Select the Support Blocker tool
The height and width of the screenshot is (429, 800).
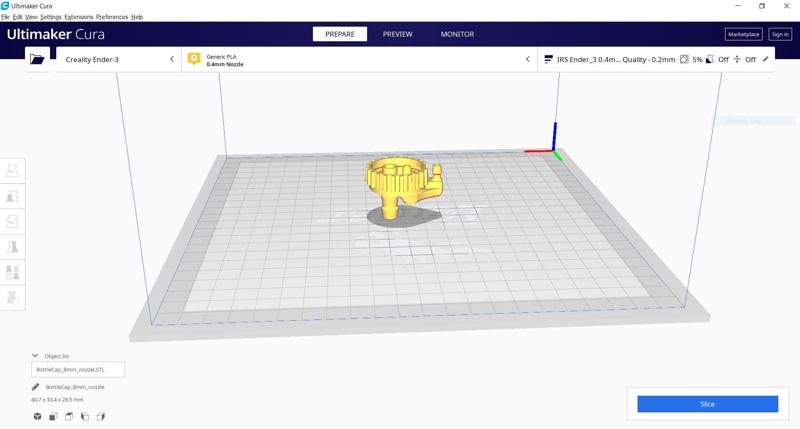click(12, 297)
